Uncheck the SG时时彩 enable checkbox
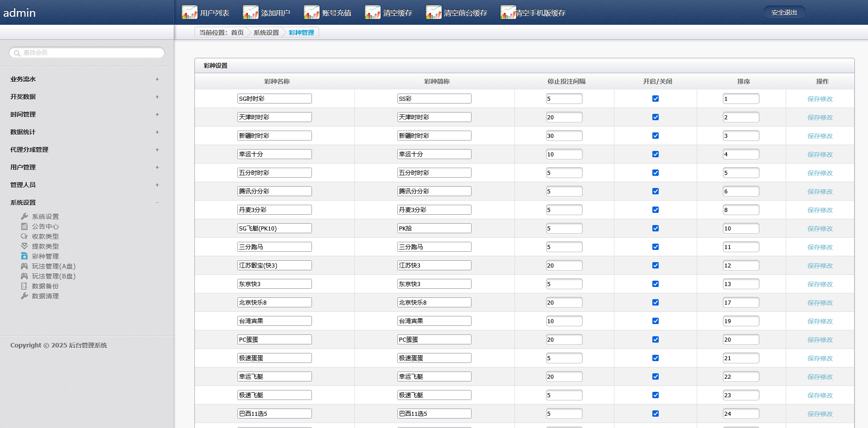 tap(656, 99)
